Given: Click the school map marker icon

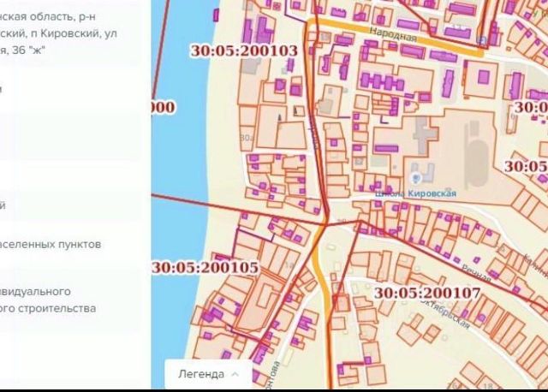Looking at the screenshot, I should [x=415, y=179].
